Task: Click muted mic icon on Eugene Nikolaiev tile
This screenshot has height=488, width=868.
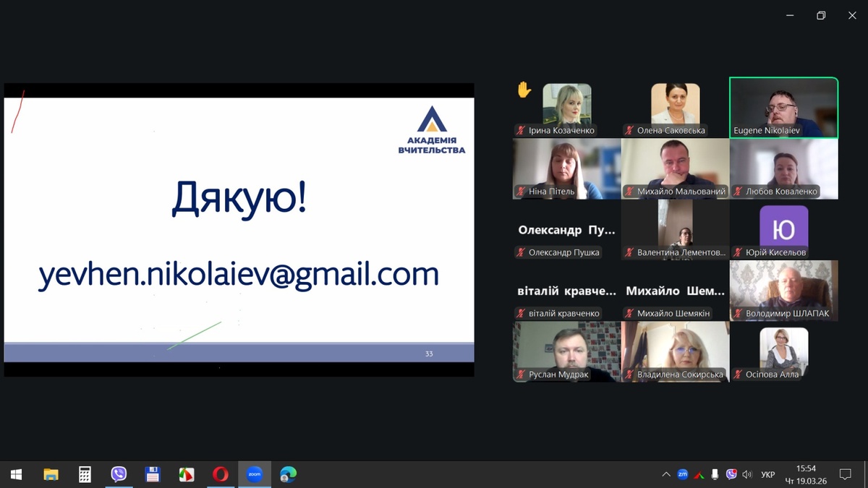Action: tap(737, 131)
